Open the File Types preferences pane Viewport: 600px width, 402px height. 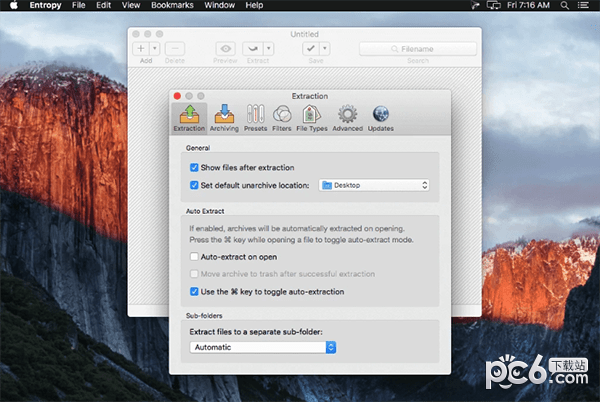pos(311,118)
